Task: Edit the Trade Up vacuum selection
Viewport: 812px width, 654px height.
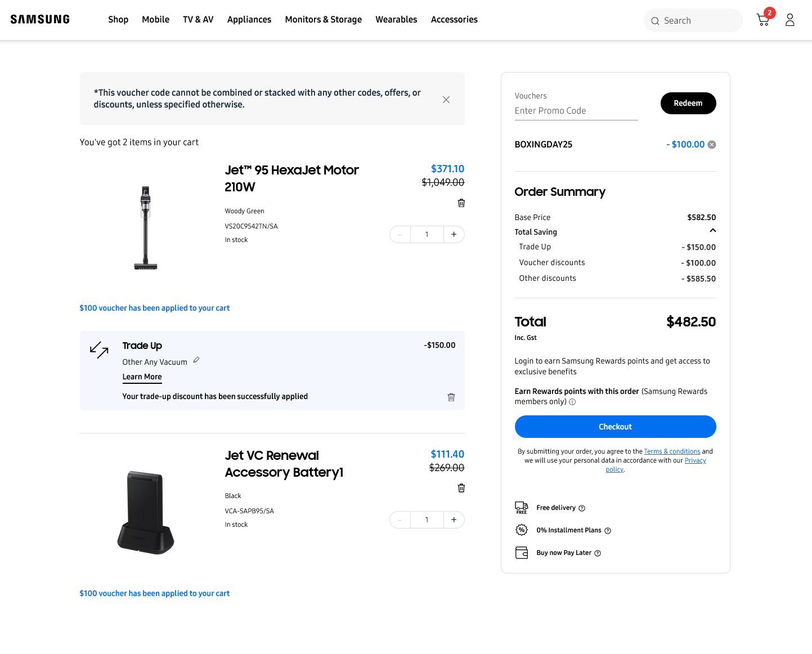Action: click(x=196, y=360)
